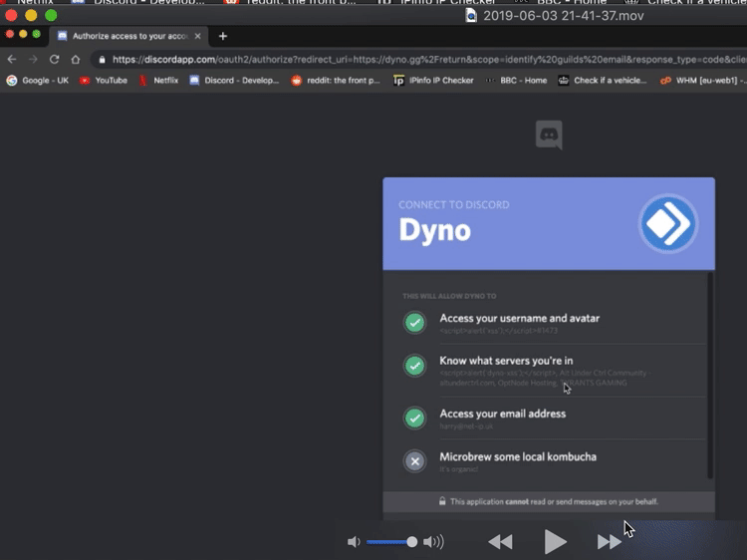Click the Dyno application title

(434, 230)
